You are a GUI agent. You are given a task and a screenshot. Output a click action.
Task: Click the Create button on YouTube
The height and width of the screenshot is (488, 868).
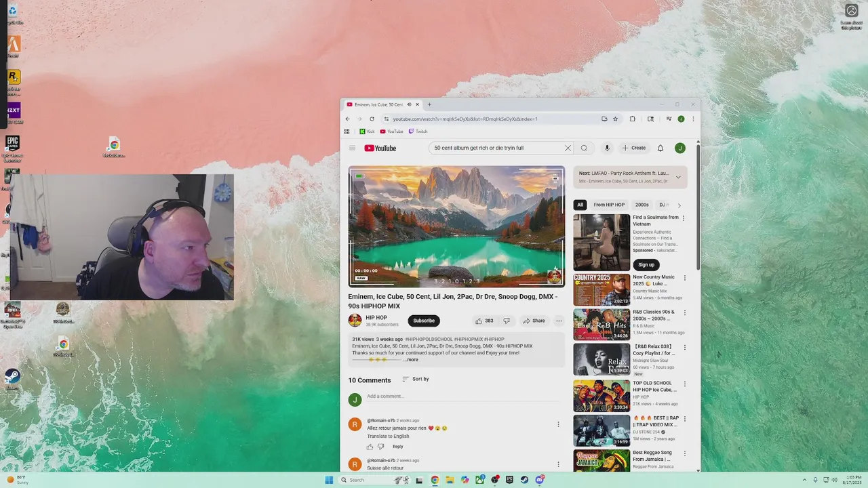[634, 148]
